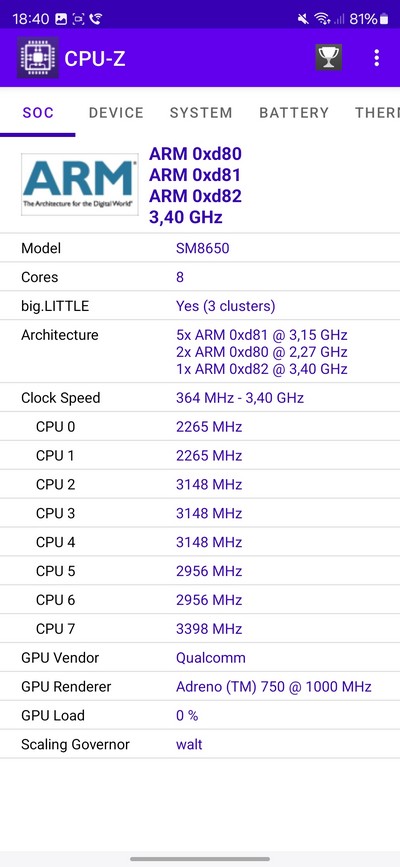Tap the gallery notification icon in status bar
Viewport: 400px width, 867px height.
(61, 19)
